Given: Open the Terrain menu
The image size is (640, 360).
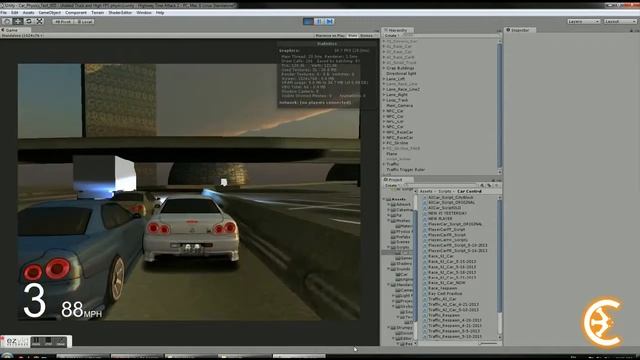Looking at the screenshot, I should coord(98,13).
